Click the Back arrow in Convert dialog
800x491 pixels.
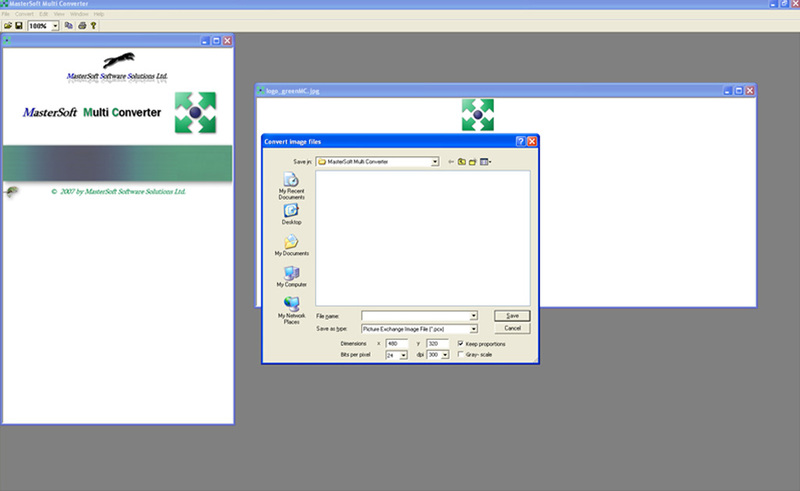click(451, 162)
